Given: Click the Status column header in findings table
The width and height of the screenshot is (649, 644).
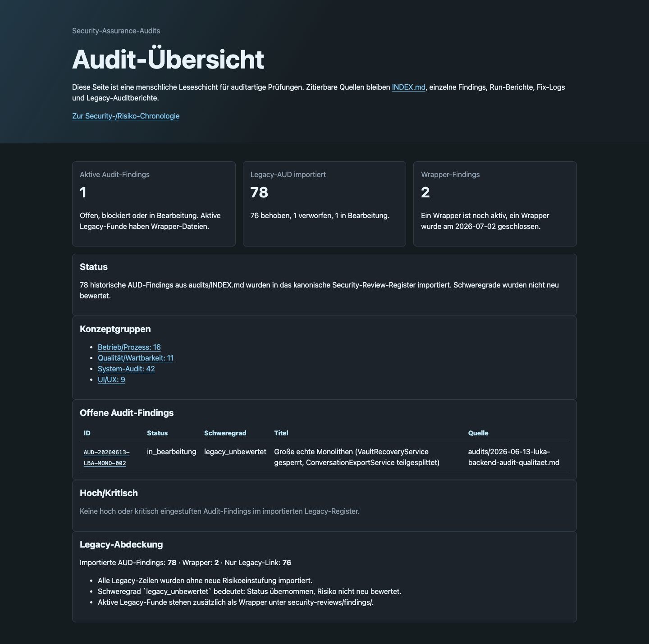Looking at the screenshot, I should (x=157, y=433).
